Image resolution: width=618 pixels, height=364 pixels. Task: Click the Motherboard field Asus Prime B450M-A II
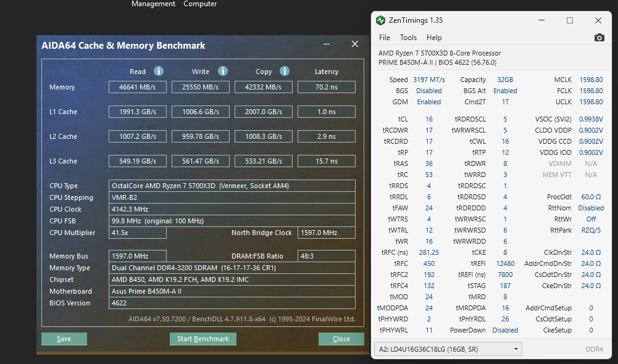point(232,292)
